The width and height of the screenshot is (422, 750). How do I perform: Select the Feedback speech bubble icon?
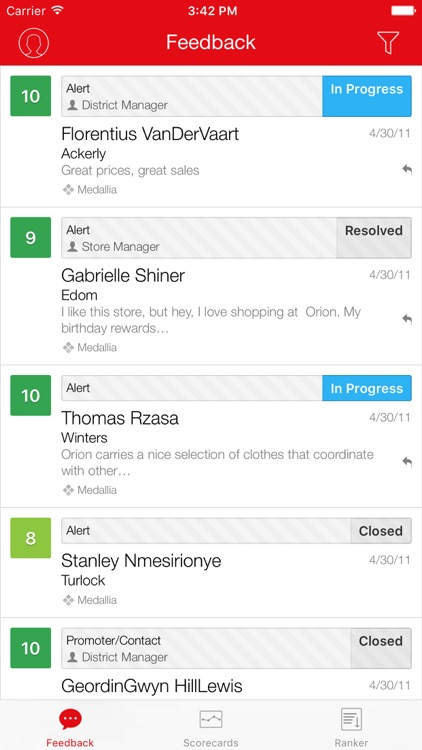coord(70,719)
